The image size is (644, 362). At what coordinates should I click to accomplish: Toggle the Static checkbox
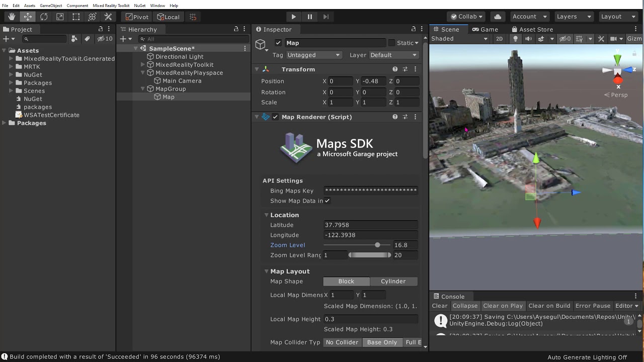[x=391, y=43]
